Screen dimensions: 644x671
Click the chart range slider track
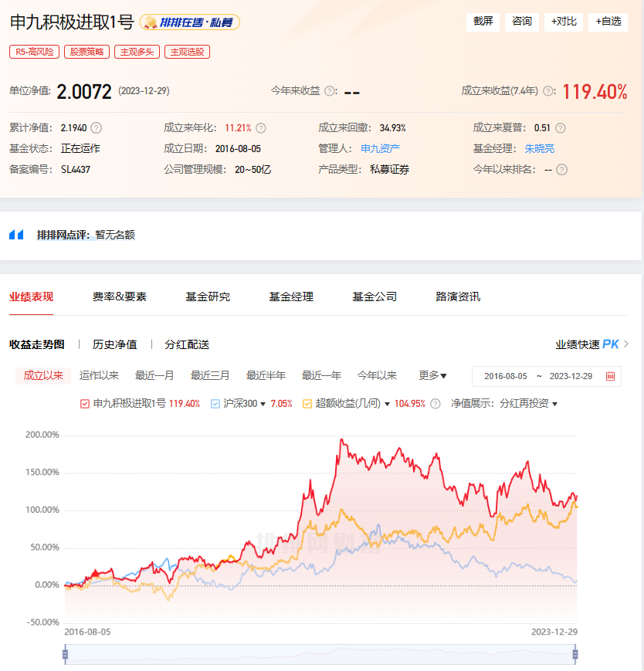(320, 654)
